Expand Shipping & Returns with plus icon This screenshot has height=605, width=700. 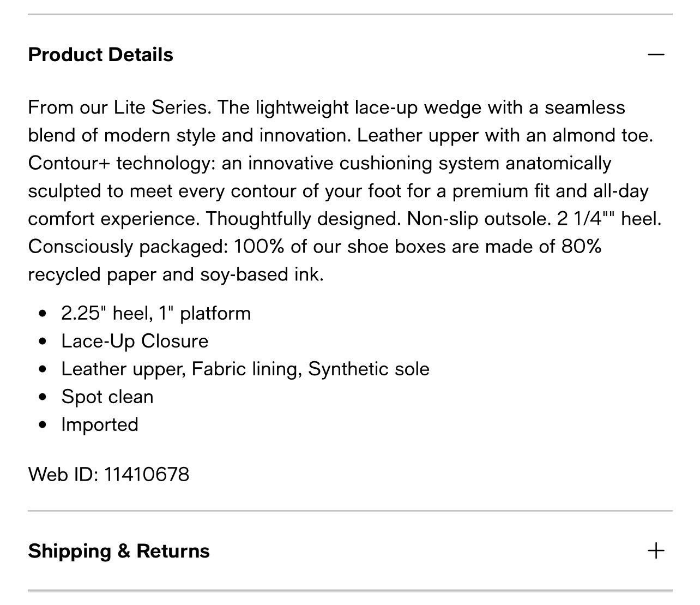656,551
